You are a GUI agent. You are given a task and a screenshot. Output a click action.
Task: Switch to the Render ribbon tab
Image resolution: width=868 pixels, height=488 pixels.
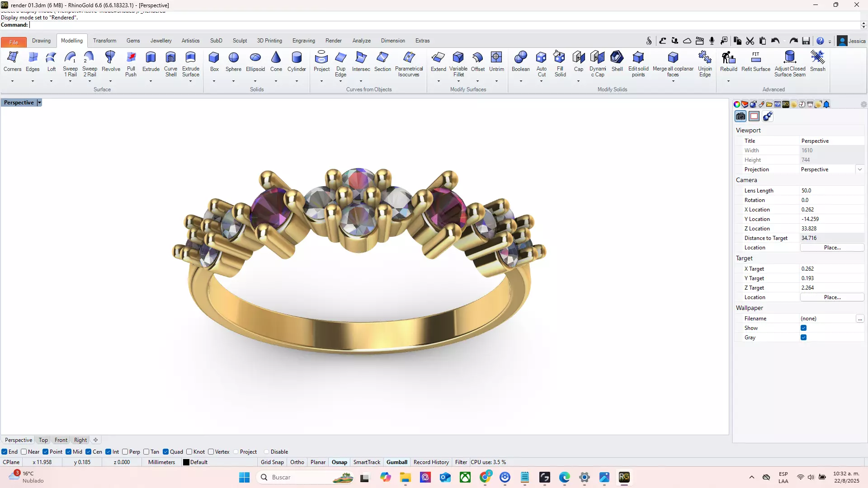[x=334, y=41]
